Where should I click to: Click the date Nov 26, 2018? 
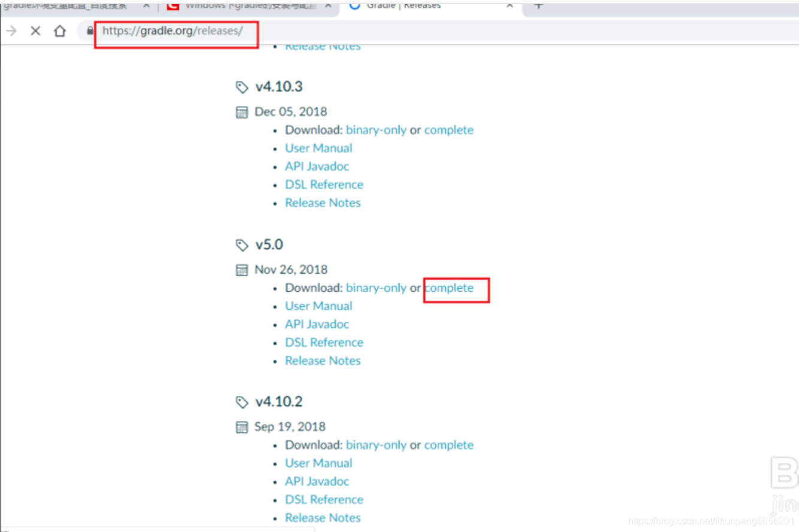(291, 270)
